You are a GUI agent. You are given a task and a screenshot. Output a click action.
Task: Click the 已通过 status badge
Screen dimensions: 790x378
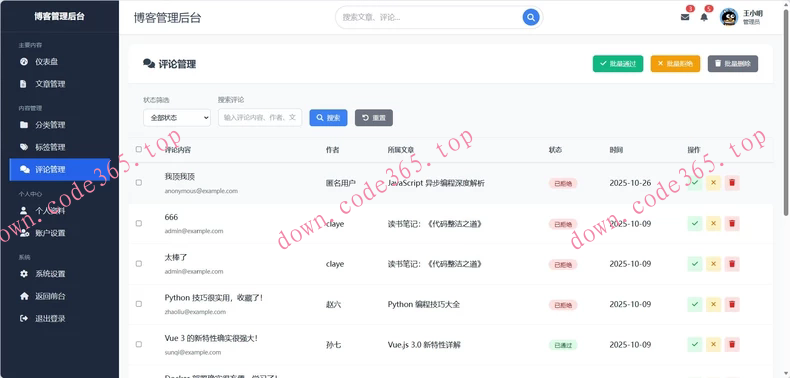[563, 345]
